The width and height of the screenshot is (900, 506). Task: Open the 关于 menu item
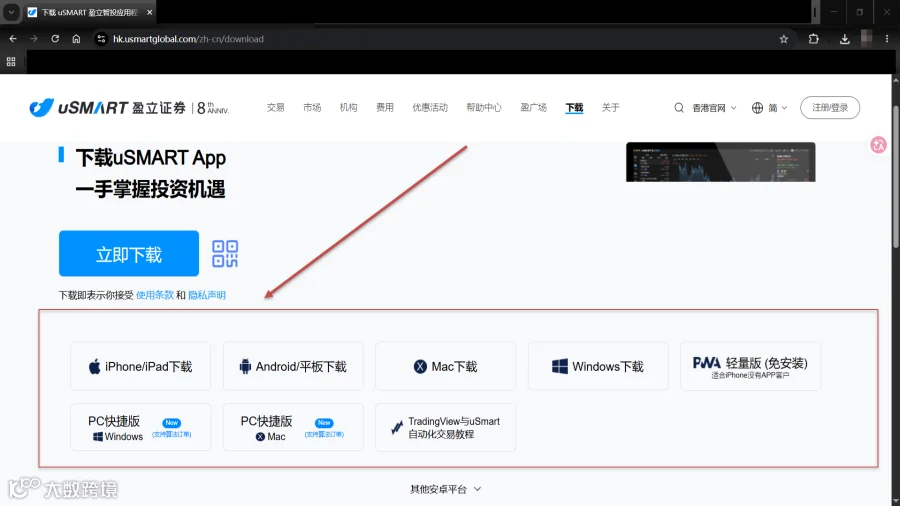pos(610,107)
